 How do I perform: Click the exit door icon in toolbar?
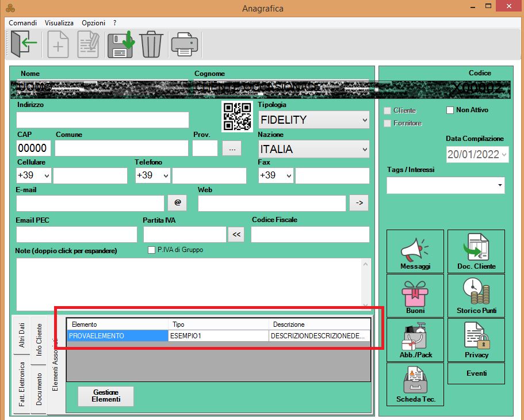[x=24, y=44]
